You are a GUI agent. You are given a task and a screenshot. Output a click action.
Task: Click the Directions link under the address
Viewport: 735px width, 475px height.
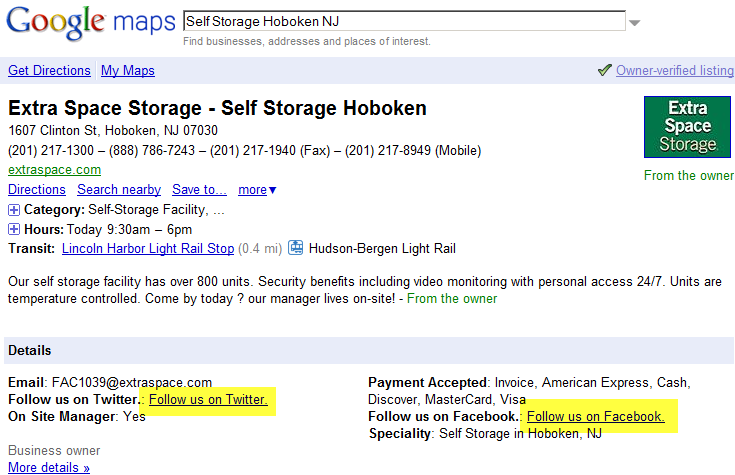37,190
